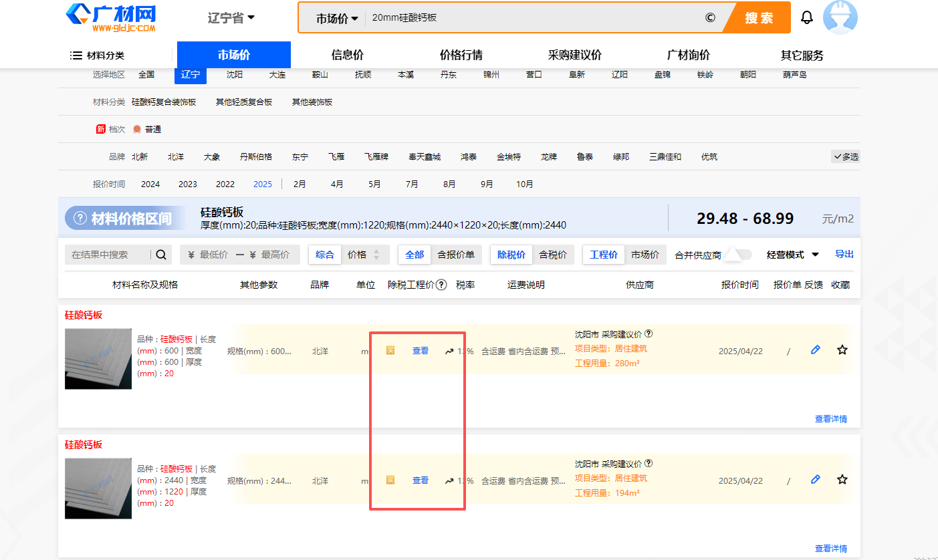
Task: Expand the 经营模式 dropdown
Action: (792, 255)
